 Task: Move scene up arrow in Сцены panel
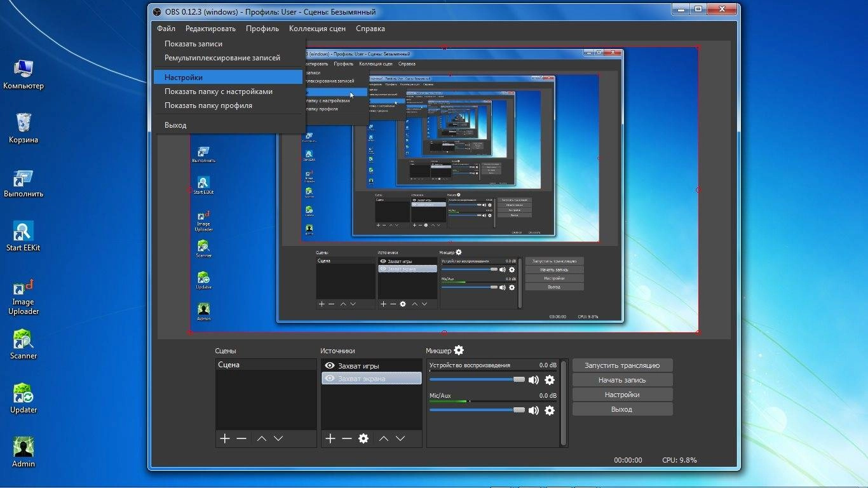click(262, 438)
